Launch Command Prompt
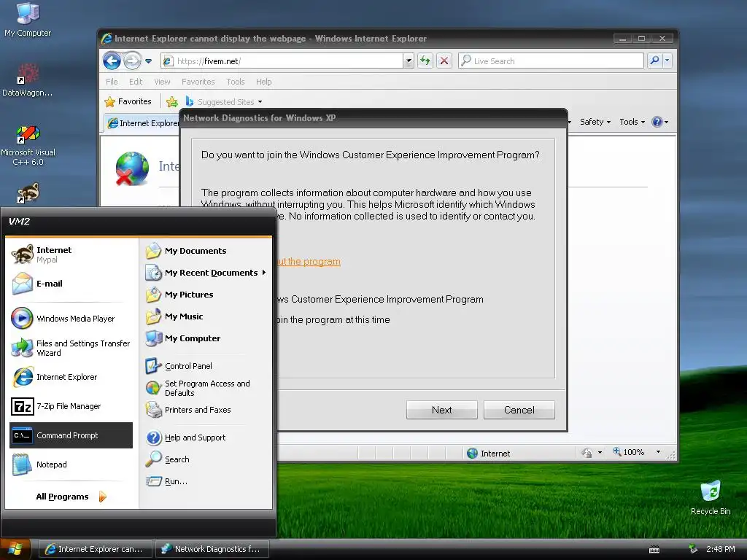This screenshot has height=560, width=747. pyautogui.click(x=71, y=435)
